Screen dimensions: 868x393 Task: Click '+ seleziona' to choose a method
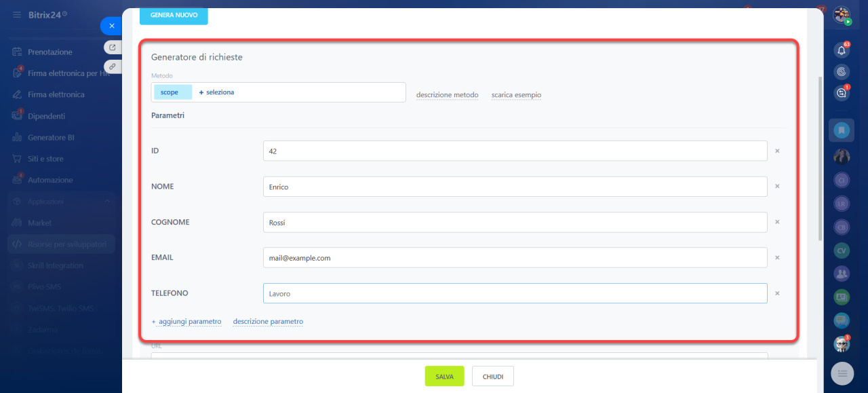tap(216, 92)
